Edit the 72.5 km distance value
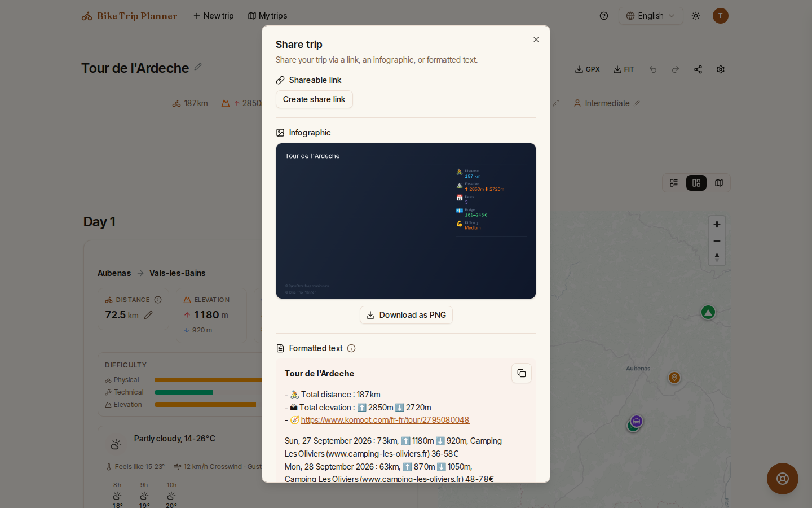 point(148,315)
